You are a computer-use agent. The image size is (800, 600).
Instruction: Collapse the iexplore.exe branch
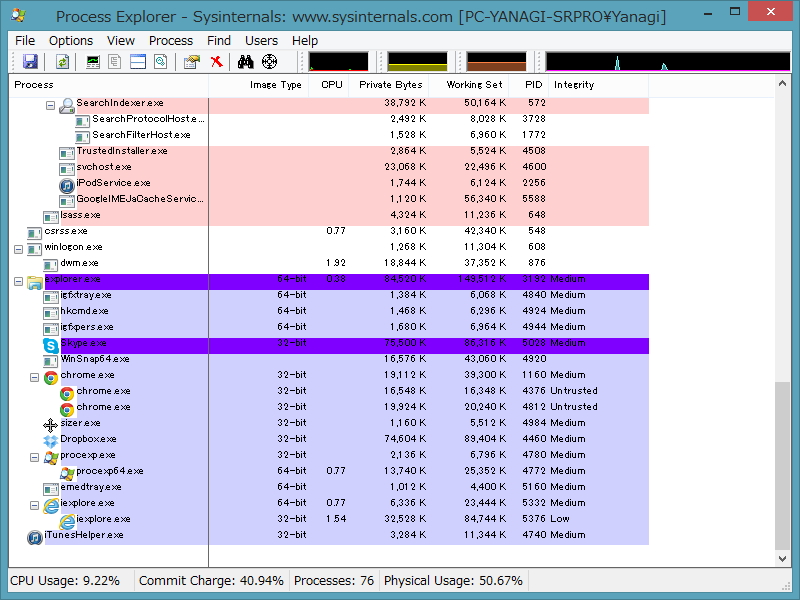pyautogui.click(x=33, y=502)
